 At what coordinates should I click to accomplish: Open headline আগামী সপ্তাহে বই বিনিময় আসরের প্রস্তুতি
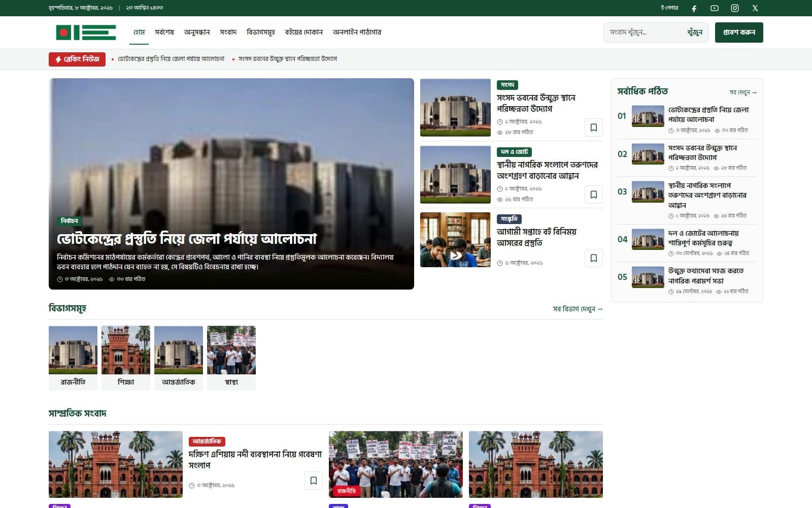pyautogui.click(x=536, y=237)
